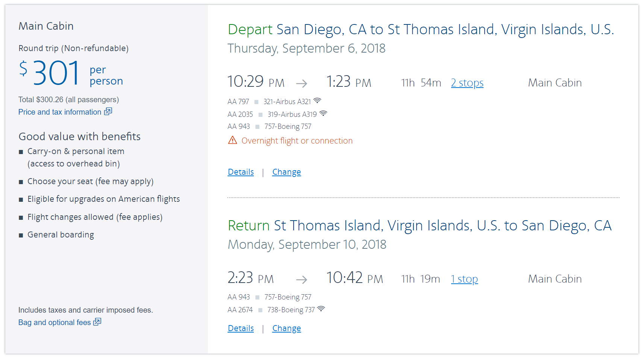The height and width of the screenshot is (360, 644).
Task: Open the Price and tax information link
Action: pos(60,112)
